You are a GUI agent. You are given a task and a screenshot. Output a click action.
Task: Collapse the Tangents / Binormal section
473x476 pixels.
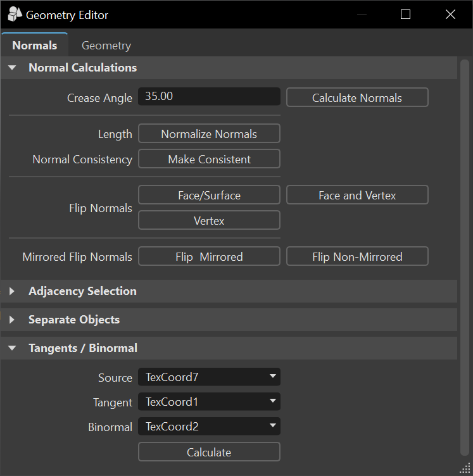[x=12, y=348]
